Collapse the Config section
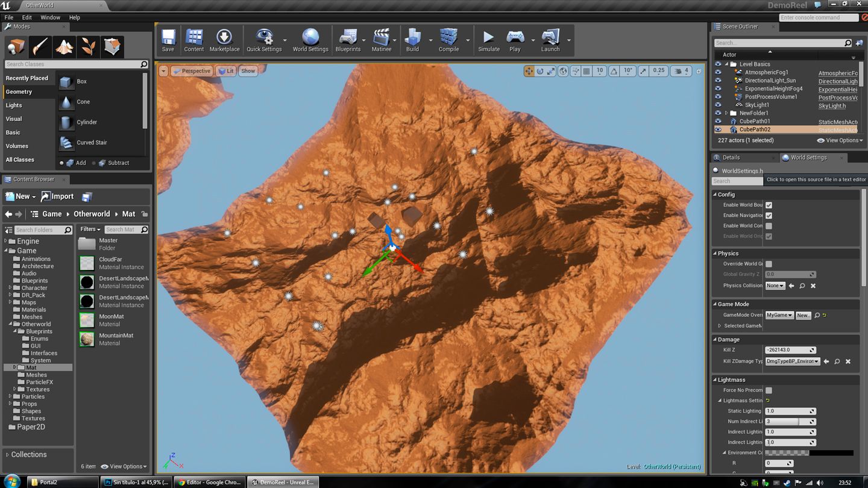 715,195
